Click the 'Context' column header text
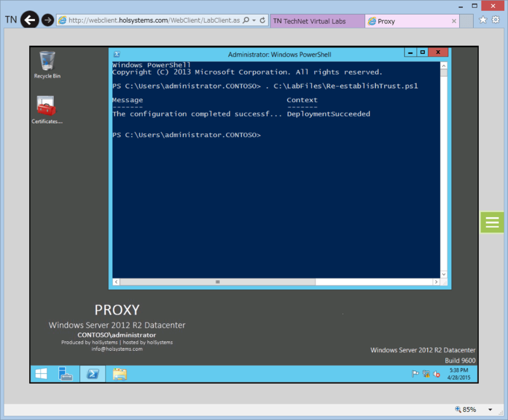Image resolution: width=508 pixels, height=420 pixels. 302,100
